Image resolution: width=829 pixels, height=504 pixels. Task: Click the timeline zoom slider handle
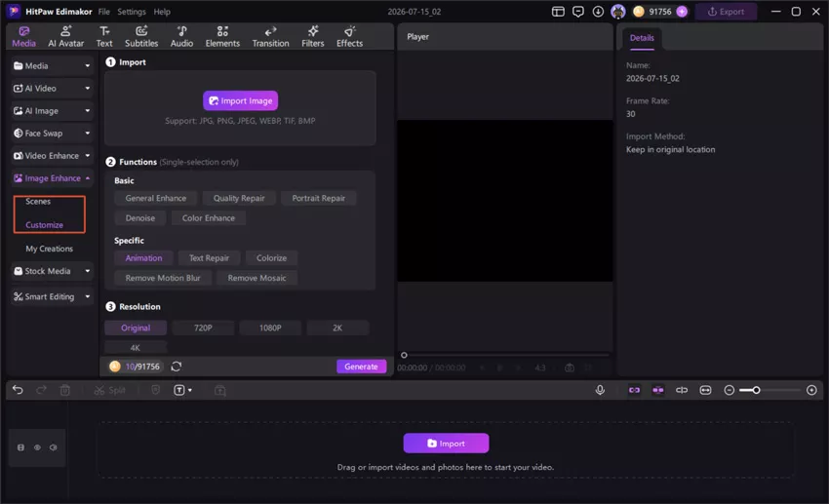click(x=757, y=390)
